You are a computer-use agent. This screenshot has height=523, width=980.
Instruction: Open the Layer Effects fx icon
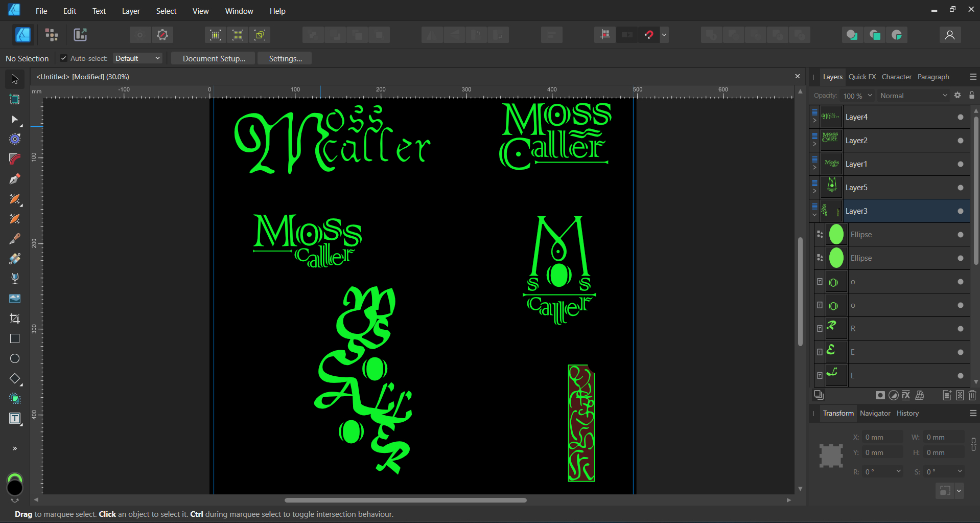coord(906,395)
